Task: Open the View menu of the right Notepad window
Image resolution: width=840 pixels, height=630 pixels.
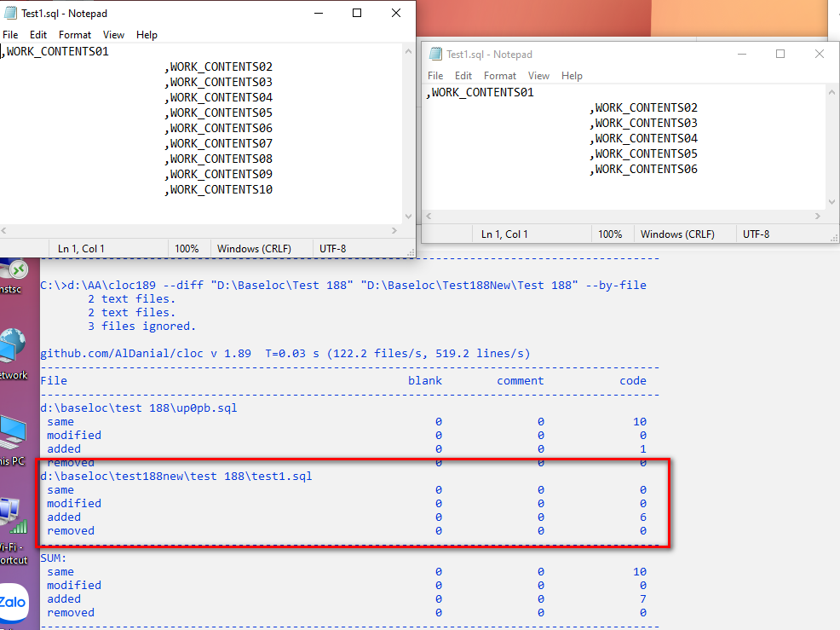Action: coord(538,76)
